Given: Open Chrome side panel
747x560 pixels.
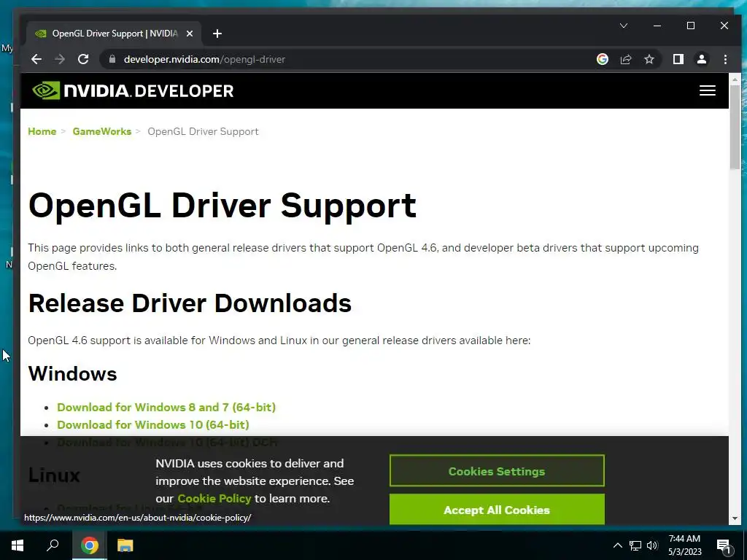Looking at the screenshot, I should pos(678,59).
